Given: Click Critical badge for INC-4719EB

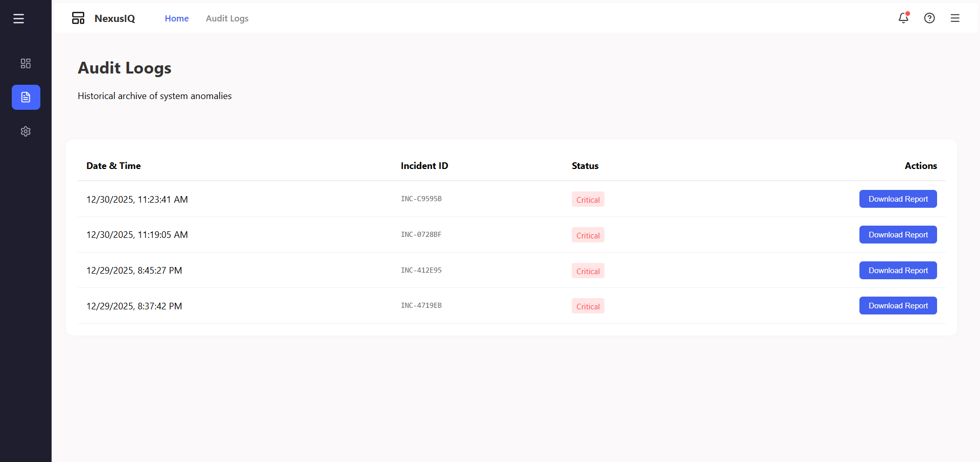Looking at the screenshot, I should click(x=588, y=306).
